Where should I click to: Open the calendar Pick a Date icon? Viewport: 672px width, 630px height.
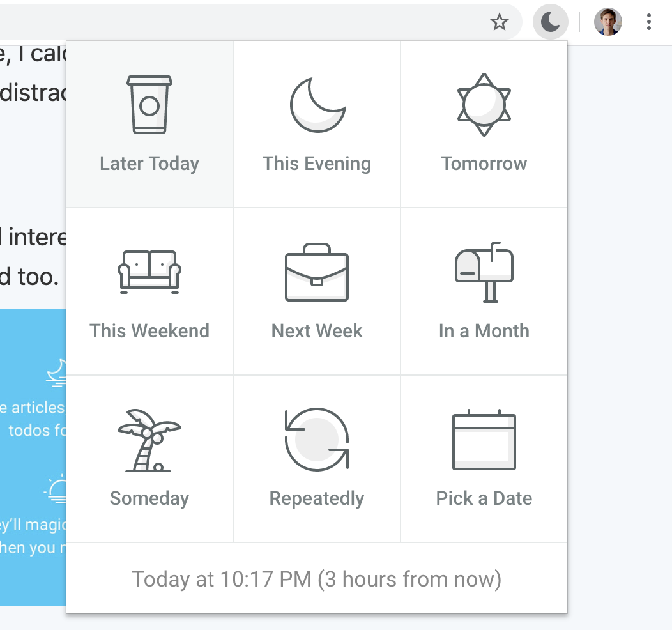click(484, 440)
